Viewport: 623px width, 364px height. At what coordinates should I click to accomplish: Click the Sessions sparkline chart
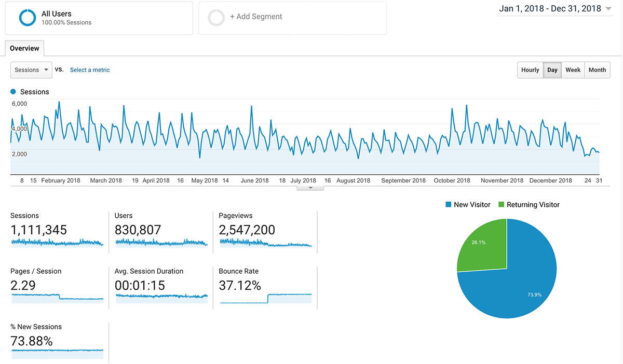tap(57, 242)
